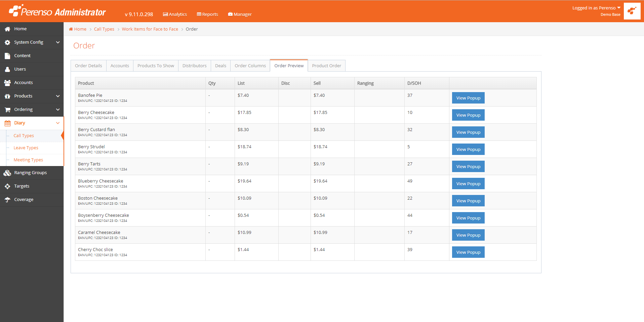View popup for Boston Cheesecake

click(468, 201)
